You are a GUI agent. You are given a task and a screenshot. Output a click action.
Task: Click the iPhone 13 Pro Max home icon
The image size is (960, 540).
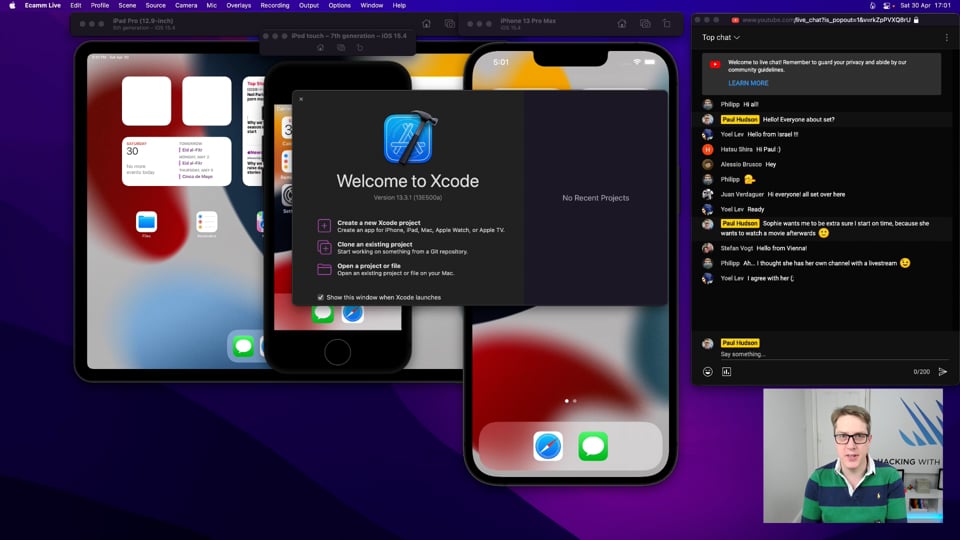click(x=621, y=24)
